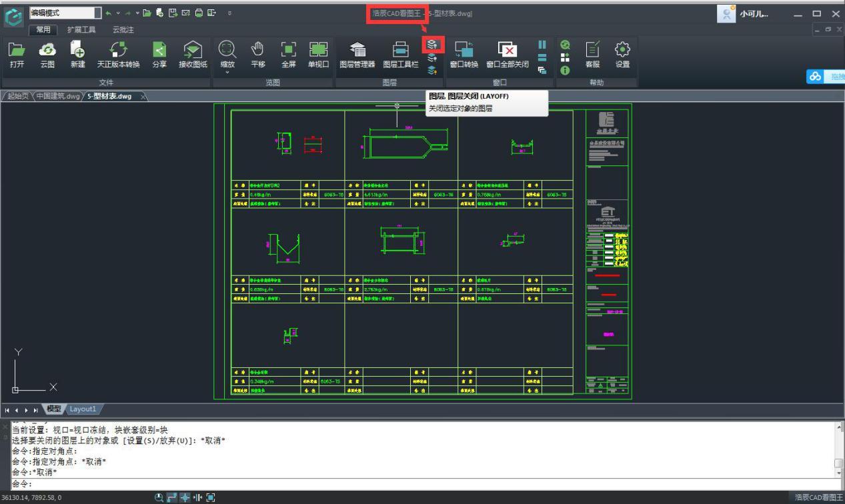
Task: Click the quick-access print icon
Action: point(199,13)
